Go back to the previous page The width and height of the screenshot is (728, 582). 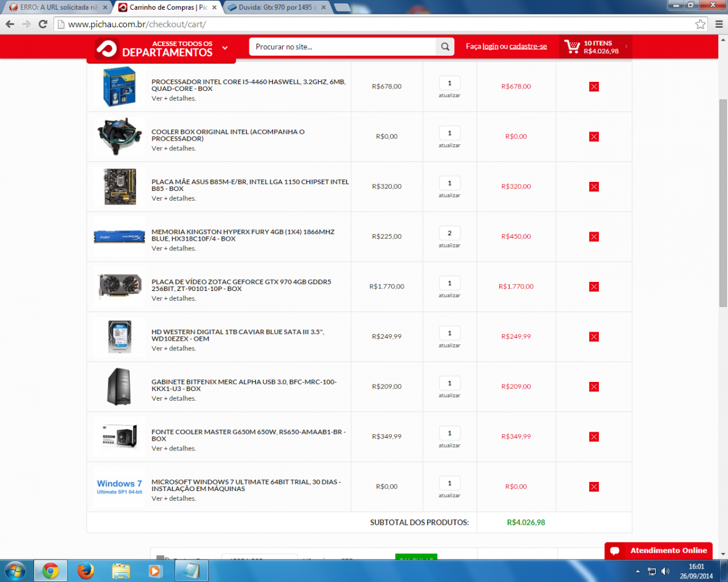[10, 24]
